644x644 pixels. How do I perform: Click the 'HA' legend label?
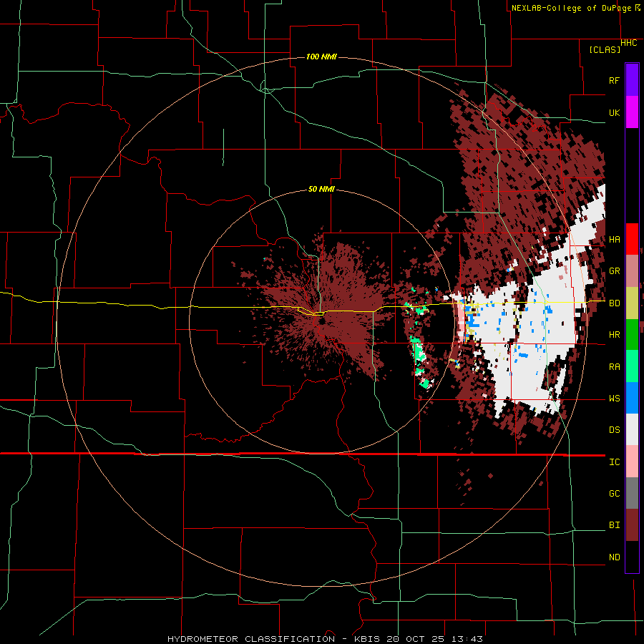click(614, 240)
